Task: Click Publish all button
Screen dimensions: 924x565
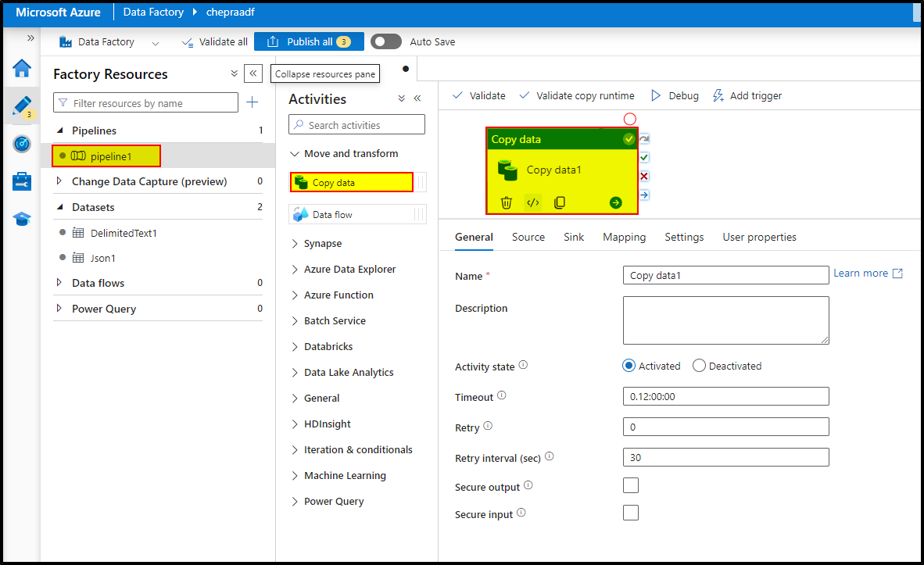Action: coord(309,41)
